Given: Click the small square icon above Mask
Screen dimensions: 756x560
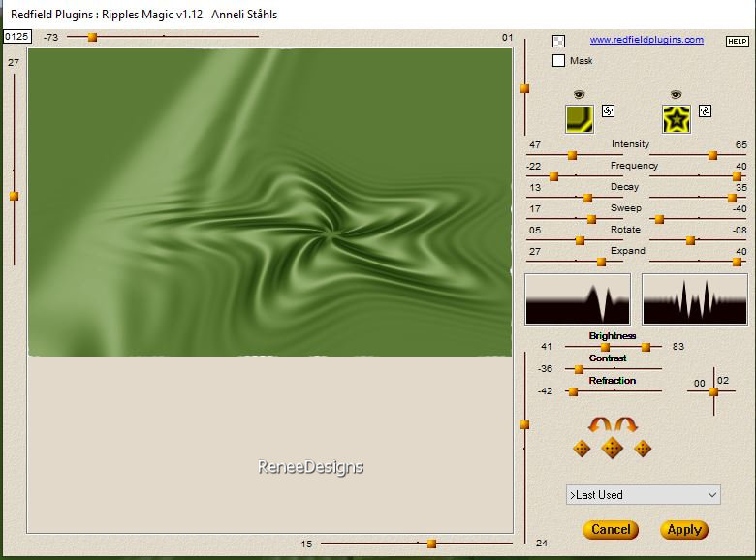Looking at the screenshot, I should (x=559, y=41).
